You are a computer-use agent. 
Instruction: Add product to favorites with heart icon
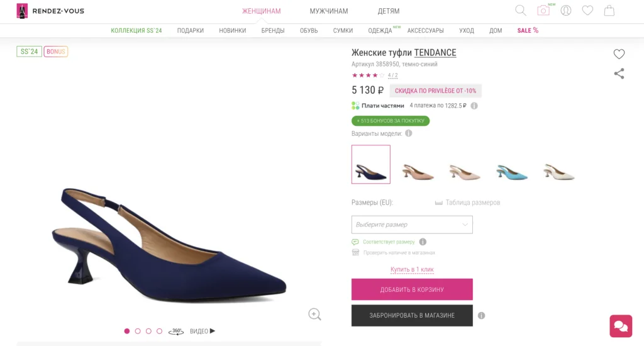coord(619,54)
